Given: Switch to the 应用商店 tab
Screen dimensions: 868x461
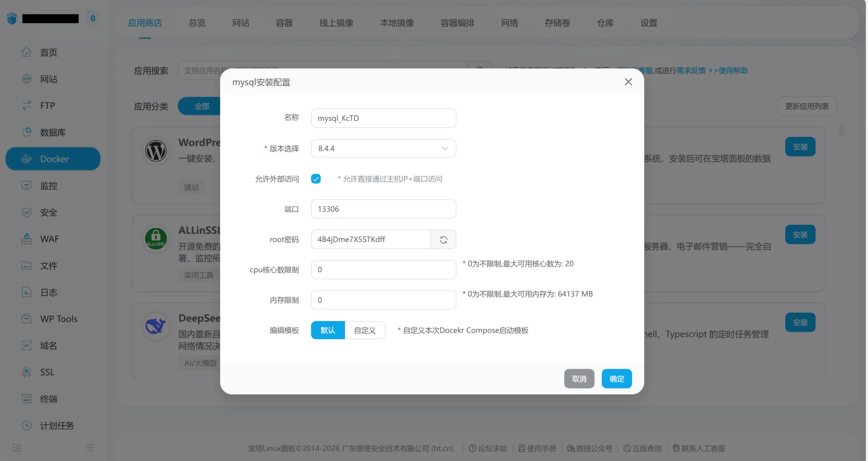Looking at the screenshot, I should click(145, 23).
